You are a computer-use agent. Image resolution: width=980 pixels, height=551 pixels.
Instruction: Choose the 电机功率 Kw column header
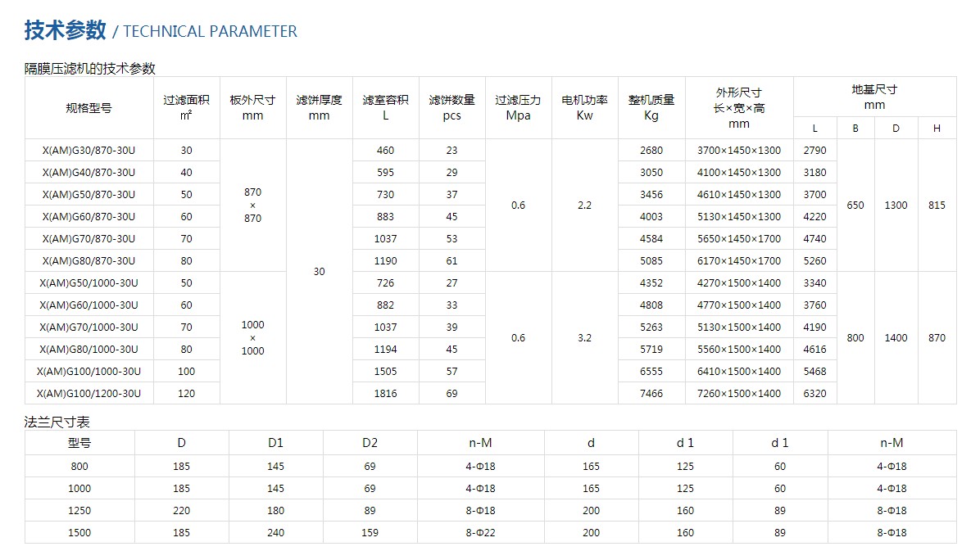pos(584,107)
